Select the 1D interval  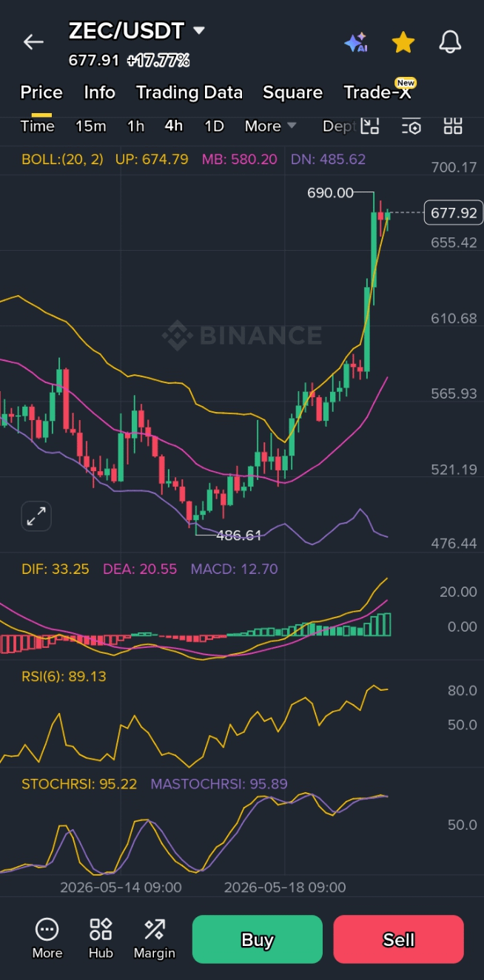tap(214, 126)
